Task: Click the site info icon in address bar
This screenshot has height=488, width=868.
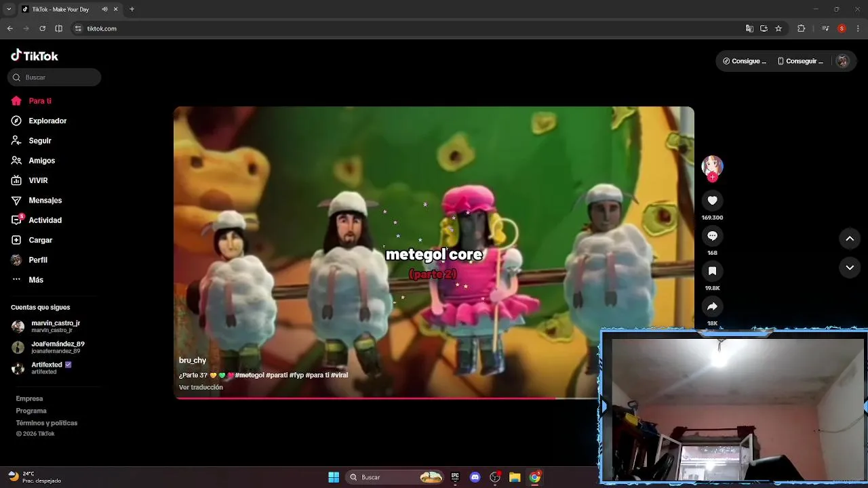Action: click(x=78, y=28)
